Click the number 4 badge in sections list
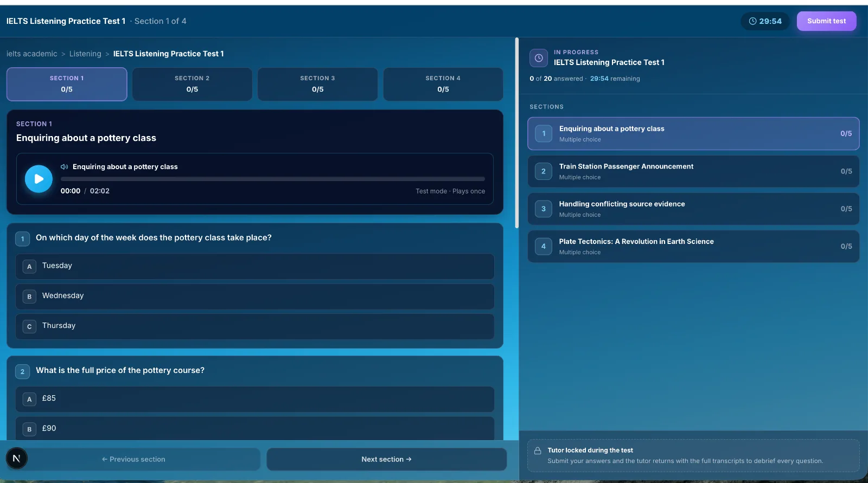 click(x=544, y=246)
